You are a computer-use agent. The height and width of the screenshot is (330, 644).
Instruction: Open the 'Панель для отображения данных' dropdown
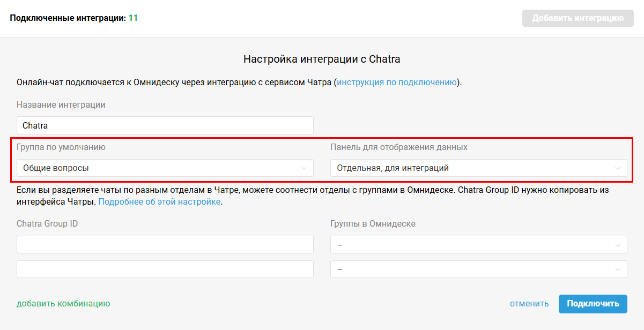click(x=479, y=168)
